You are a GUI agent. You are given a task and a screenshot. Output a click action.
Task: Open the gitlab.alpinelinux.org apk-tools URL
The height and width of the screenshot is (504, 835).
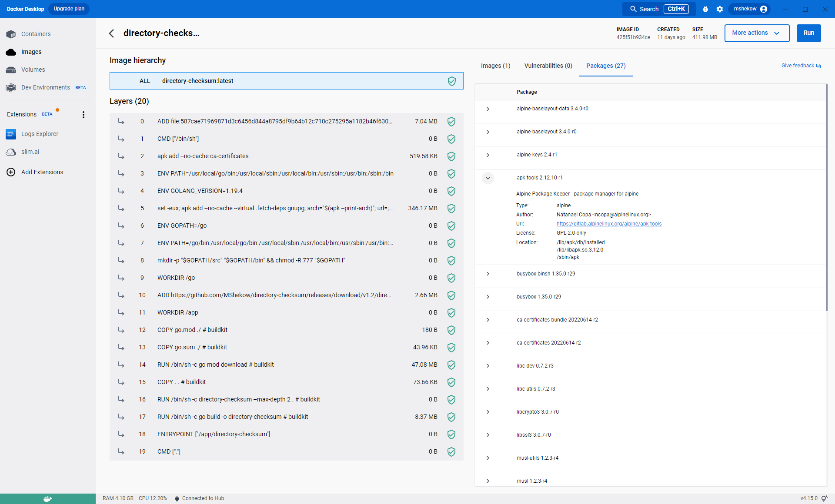point(609,224)
